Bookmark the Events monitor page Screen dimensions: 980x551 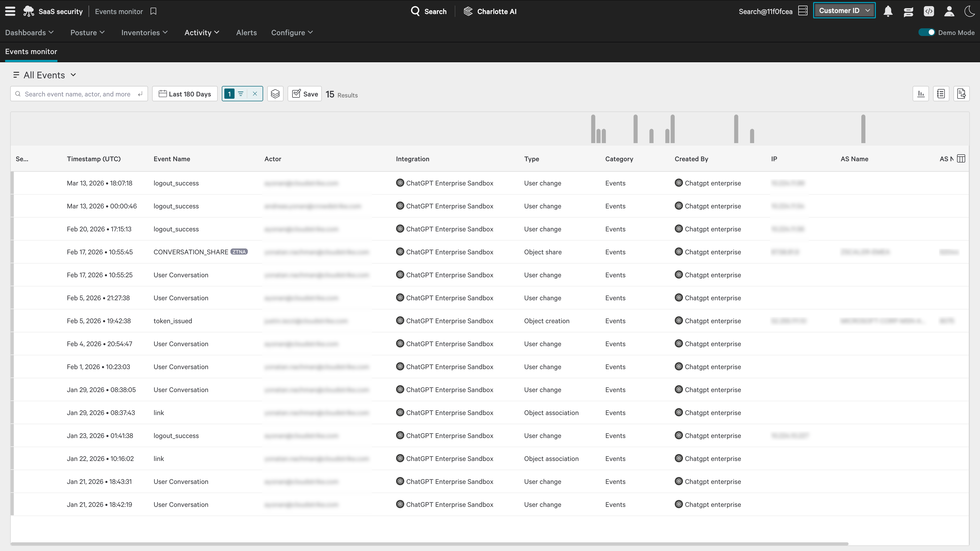point(153,11)
